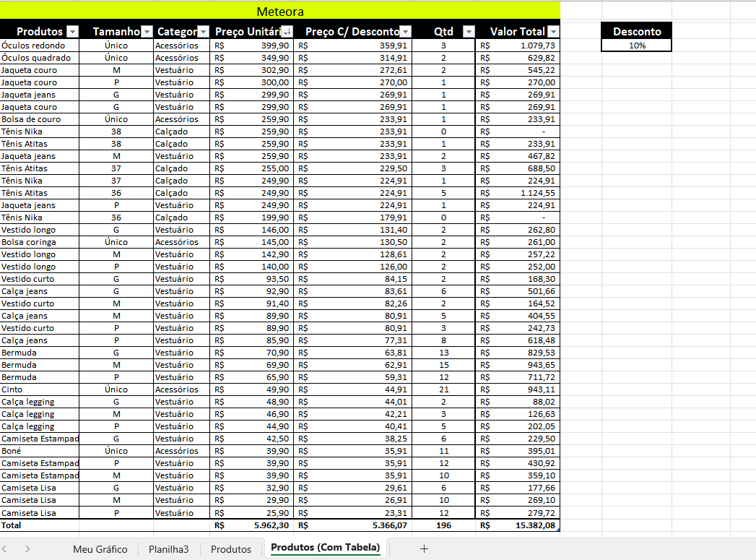
Task: Open the Valor Total filter dropdown
Action: click(553, 32)
